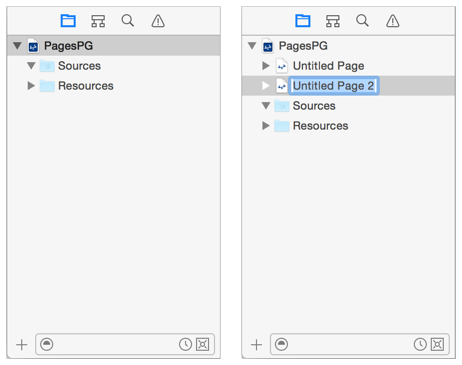
Task: Collapse Sources folder in left panel
Action: click(31, 66)
